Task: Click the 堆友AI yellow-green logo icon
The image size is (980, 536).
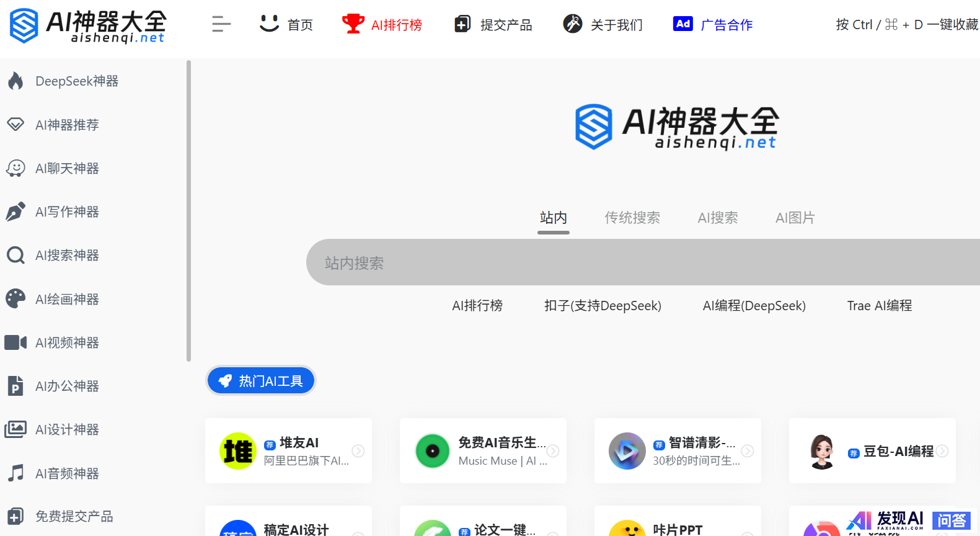Action: click(x=238, y=451)
